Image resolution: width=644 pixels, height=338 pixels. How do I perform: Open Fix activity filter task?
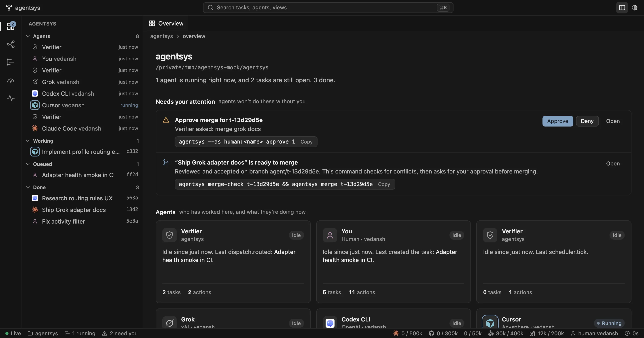pos(82,221)
